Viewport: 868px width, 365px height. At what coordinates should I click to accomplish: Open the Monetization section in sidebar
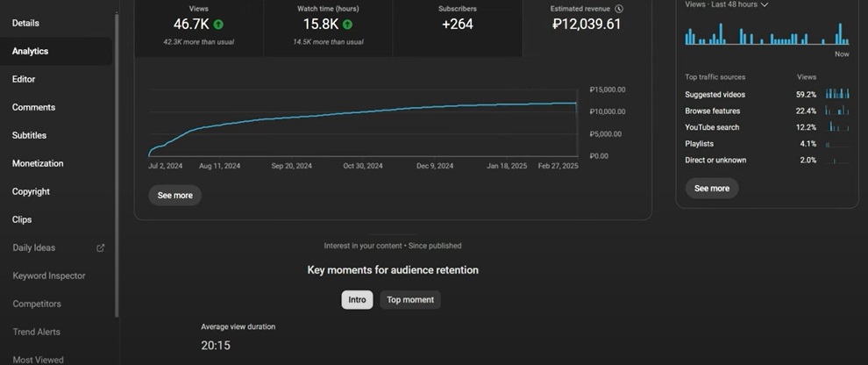pyautogui.click(x=38, y=164)
